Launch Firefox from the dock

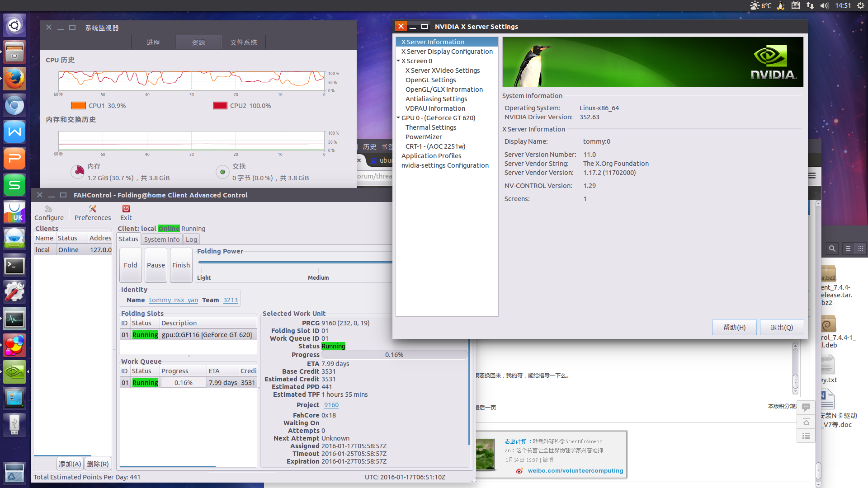point(14,79)
